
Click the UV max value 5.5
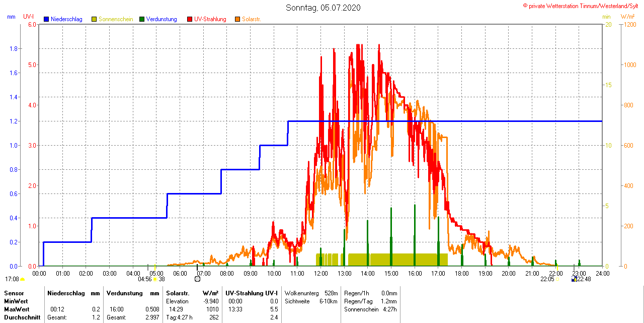tap(274, 309)
